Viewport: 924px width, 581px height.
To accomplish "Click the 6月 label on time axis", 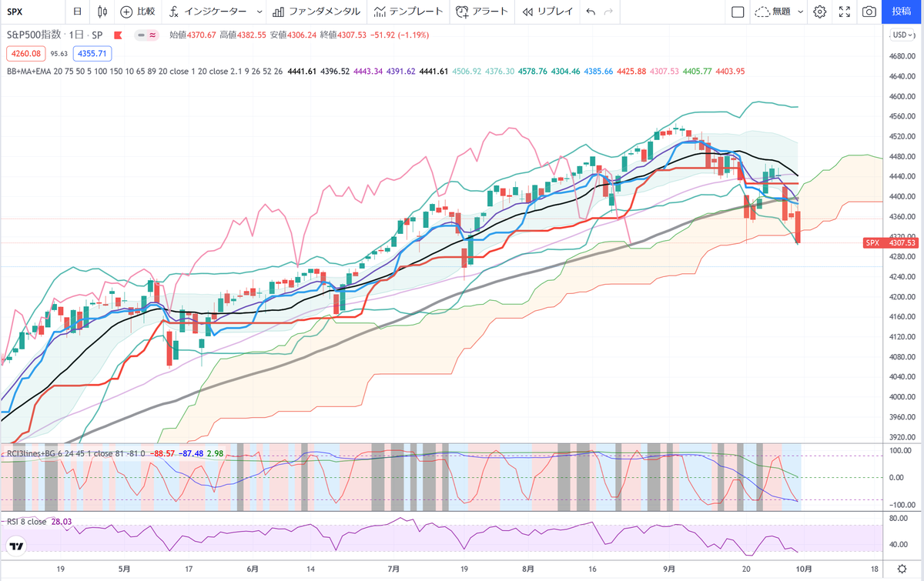I will (253, 569).
